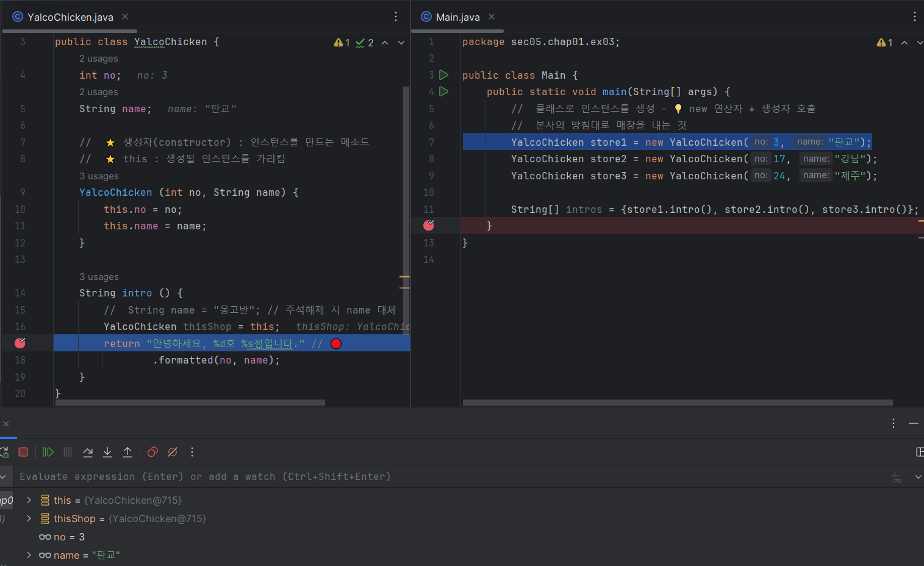Go to the next highlighted problem in Main.java
The width and height of the screenshot is (924, 566).
click(920, 43)
